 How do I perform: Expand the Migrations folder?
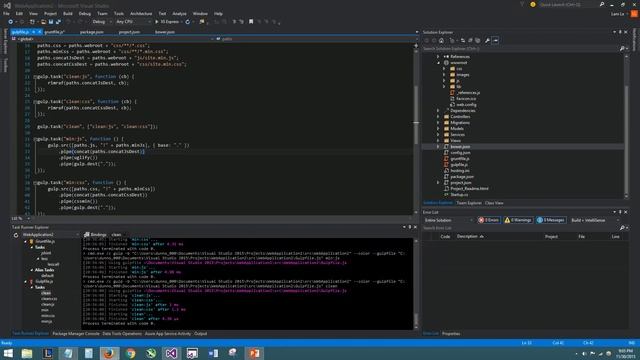(x=438, y=122)
